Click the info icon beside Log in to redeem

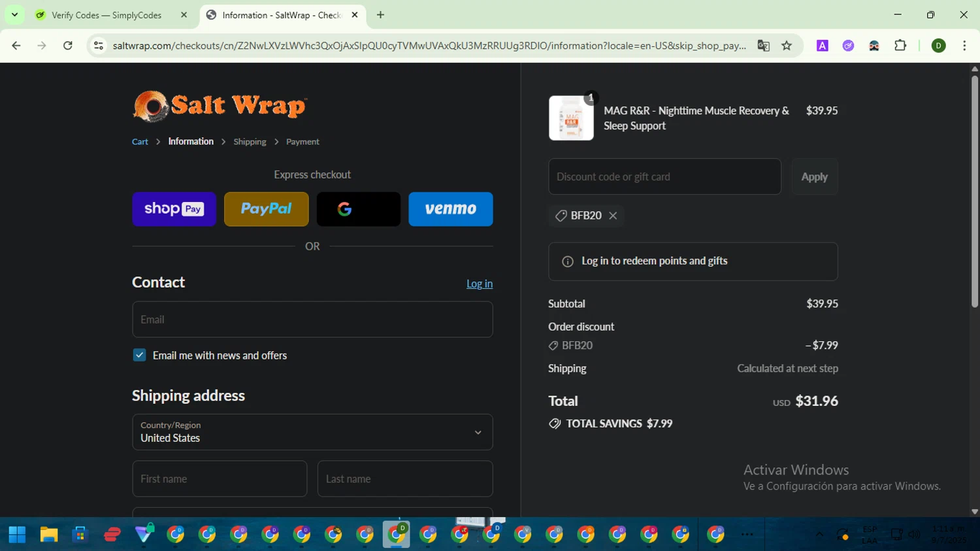[568, 261]
